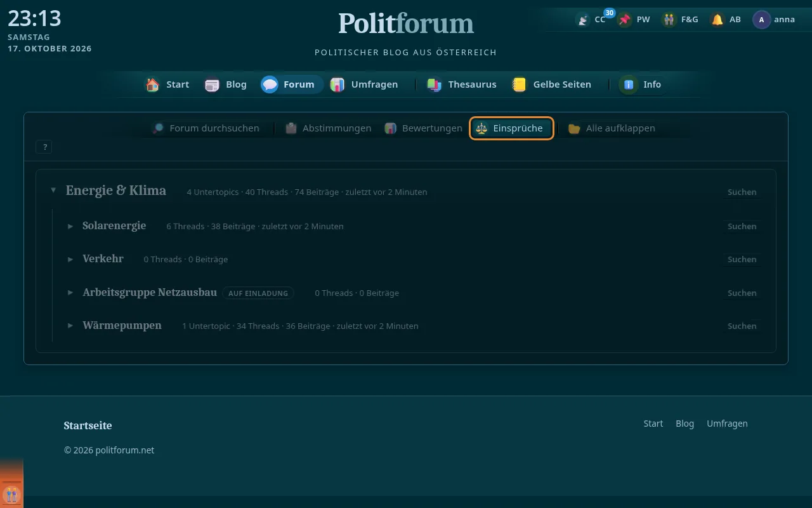The width and height of the screenshot is (812, 508).
Task: Expand the Wärmepumpen subtopic
Action: tap(70, 326)
